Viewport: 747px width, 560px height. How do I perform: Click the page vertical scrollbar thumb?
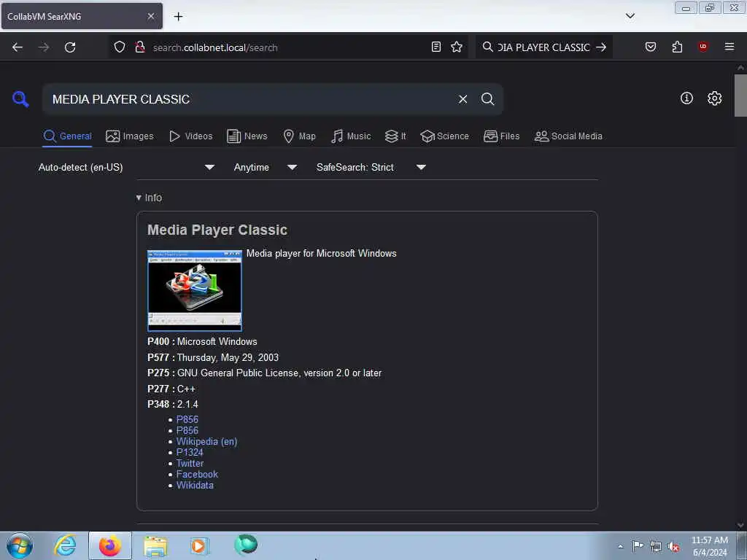(740, 96)
